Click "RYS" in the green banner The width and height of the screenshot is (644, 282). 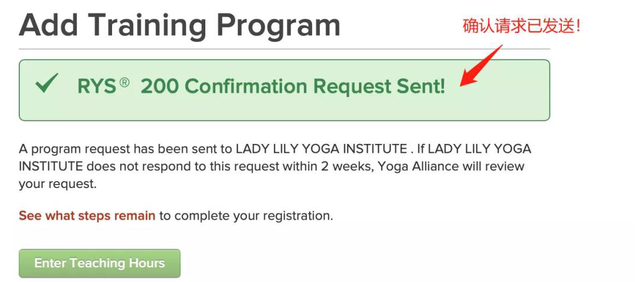97,86
